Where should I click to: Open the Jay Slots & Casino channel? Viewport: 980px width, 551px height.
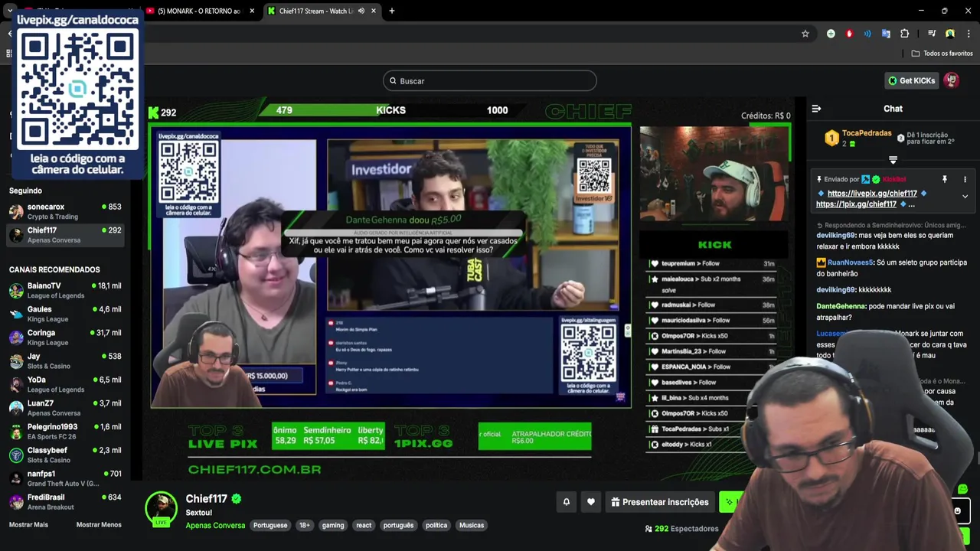[65, 361]
